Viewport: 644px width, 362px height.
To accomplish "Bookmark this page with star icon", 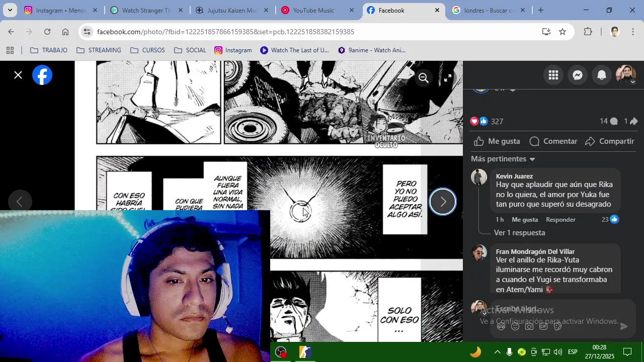I will (x=562, y=32).
